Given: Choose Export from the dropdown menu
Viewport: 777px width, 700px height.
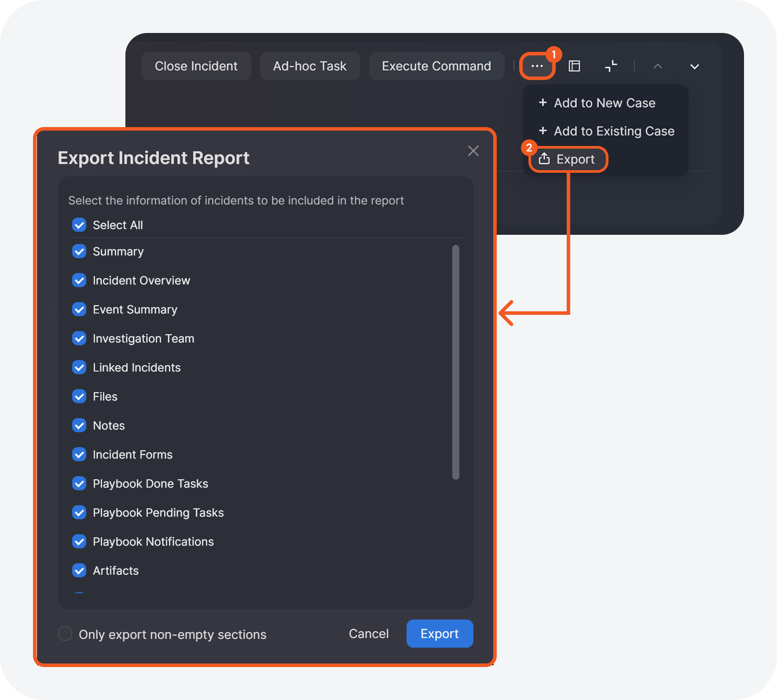Looking at the screenshot, I should [x=568, y=159].
